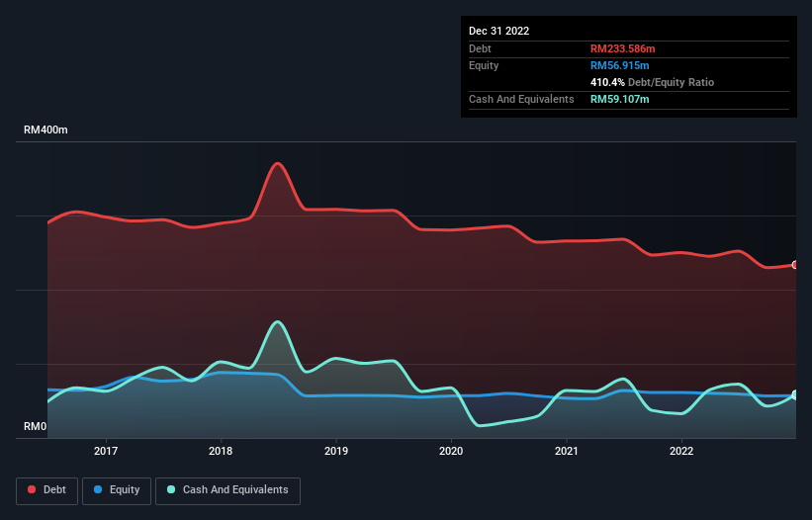
Task: Click the Dec 31 2022 tooltip date
Action: pos(498,31)
